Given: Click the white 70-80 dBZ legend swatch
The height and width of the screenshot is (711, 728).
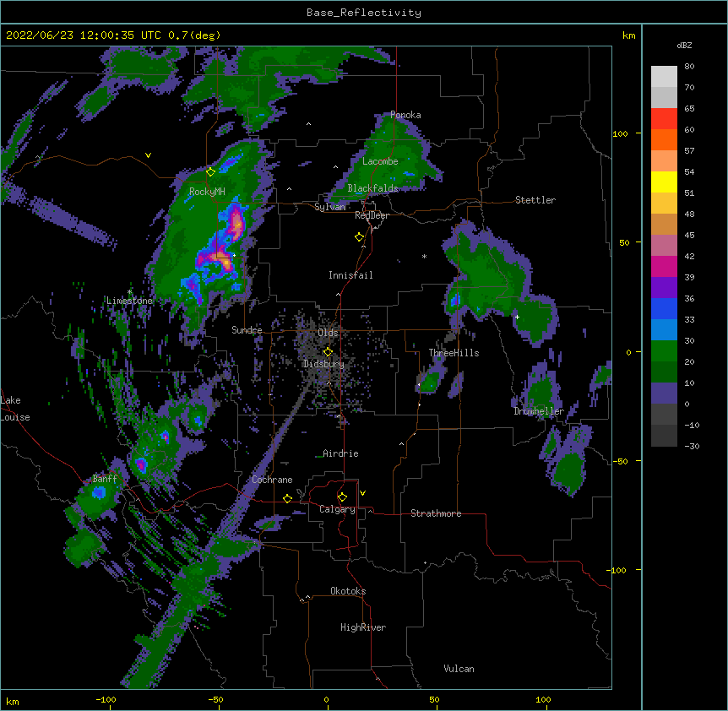Looking at the screenshot, I should point(664,77).
